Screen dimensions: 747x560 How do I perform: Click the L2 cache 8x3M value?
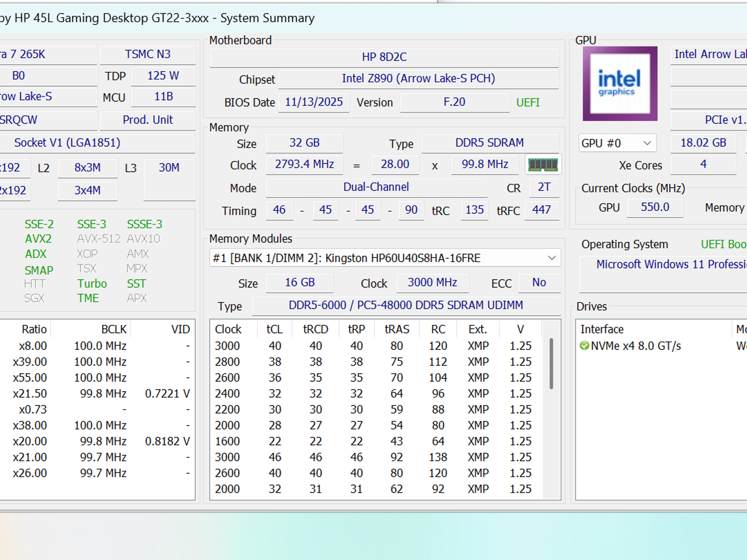pyautogui.click(x=88, y=168)
